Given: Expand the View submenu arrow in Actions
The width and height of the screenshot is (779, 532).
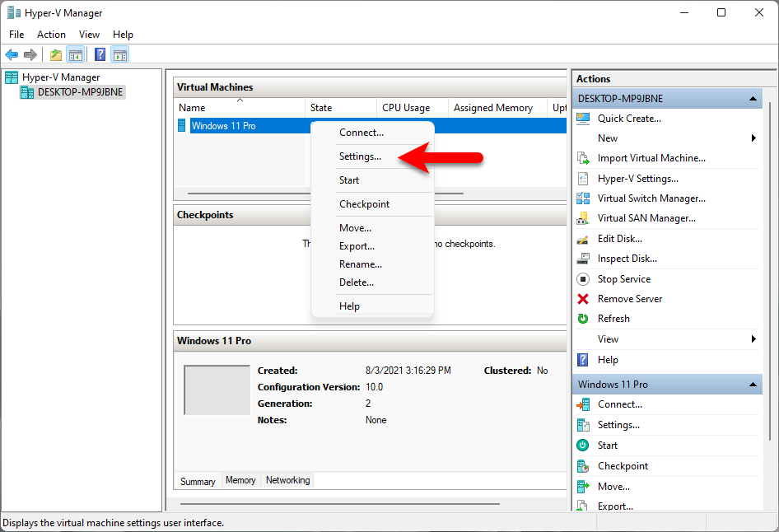Looking at the screenshot, I should (753, 338).
